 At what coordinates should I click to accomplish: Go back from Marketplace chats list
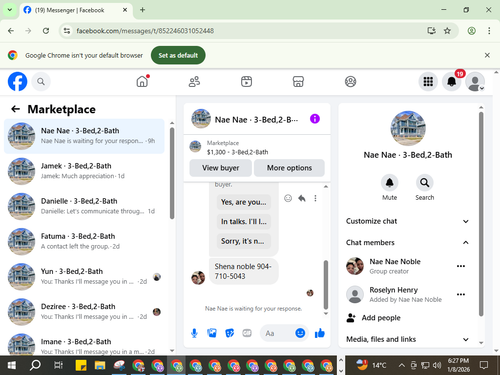coord(15,109)
